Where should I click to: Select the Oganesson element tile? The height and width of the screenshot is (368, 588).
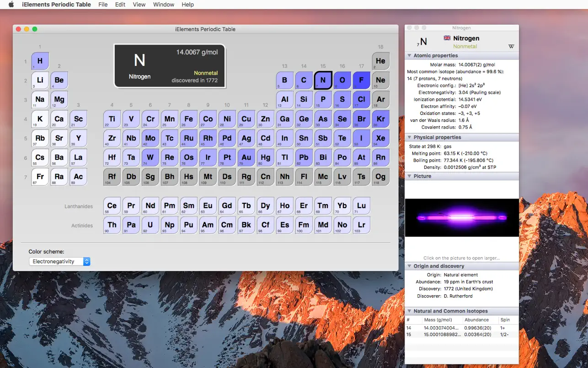[x=380, y=177]
